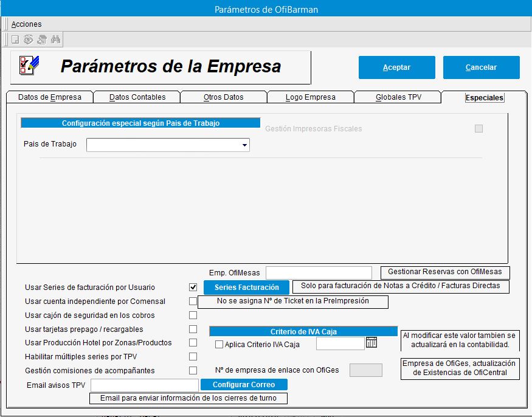Click 'Al modificar este valor' note
The height and width of the screenshot is (417, 532).
(x=460, y=340)
